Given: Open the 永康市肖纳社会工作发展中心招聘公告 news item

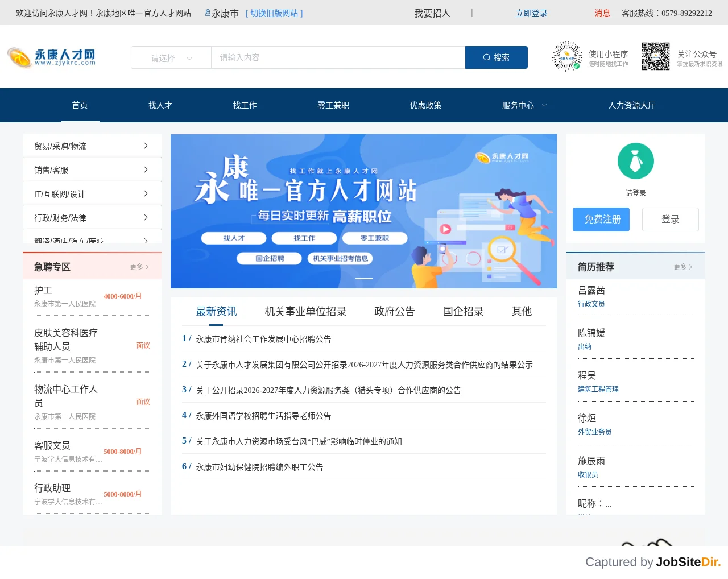Looking at the screenshot, I should tap(263, 339).
